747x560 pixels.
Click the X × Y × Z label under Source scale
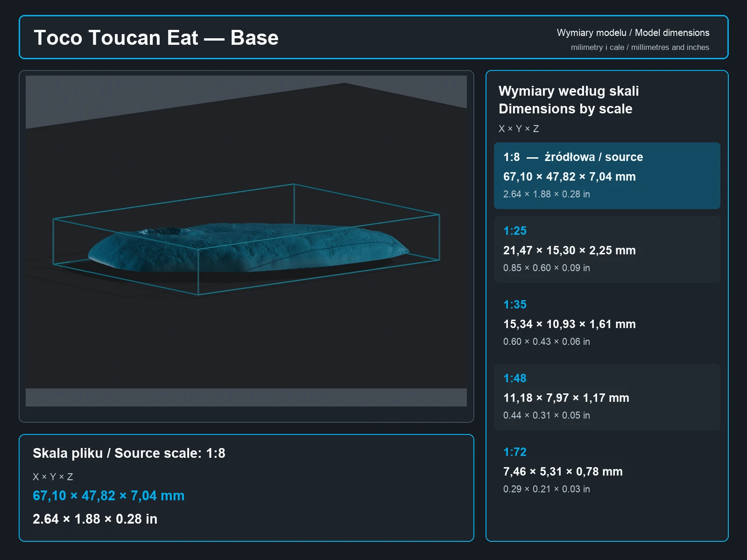[53, 477]
